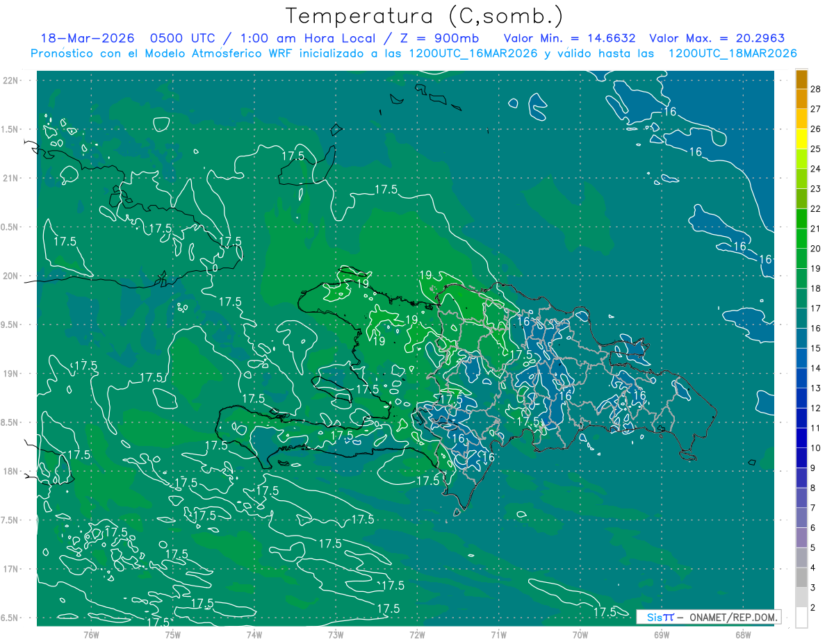
Task: Click 'Valor Min. = 14.6632' readout
Action: point(570,38)
